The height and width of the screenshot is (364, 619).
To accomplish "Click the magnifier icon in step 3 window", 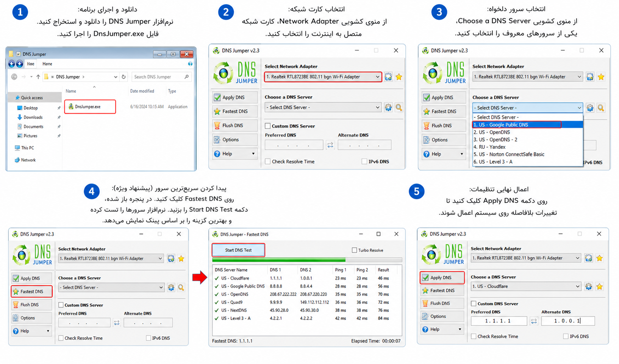I will (601, 108).
